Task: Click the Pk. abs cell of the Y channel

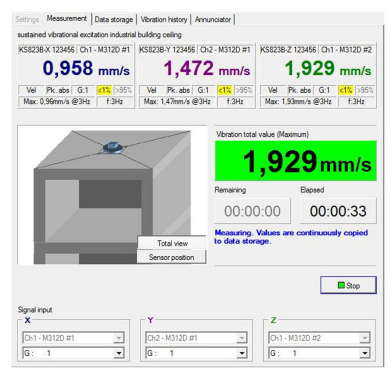Action: [x=179, y=90]
